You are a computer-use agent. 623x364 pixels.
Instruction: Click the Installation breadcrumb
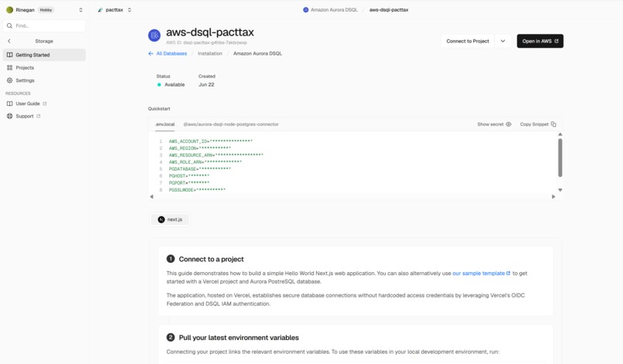point(209,53)
